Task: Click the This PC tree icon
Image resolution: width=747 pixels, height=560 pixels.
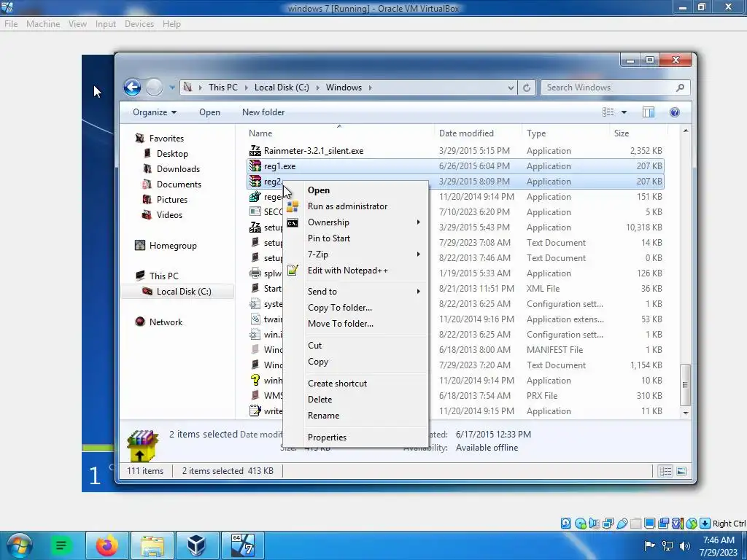Action: (x=140, y=276)
